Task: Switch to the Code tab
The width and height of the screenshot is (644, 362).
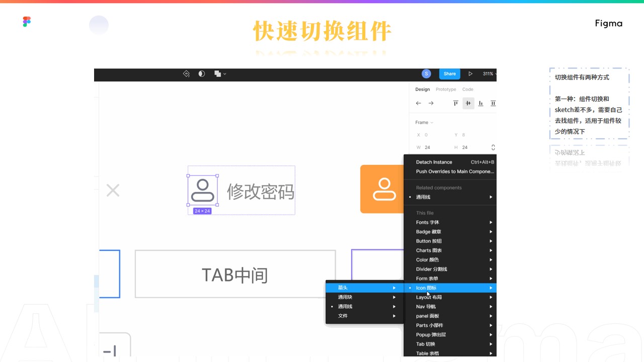Action: (467, 89)
